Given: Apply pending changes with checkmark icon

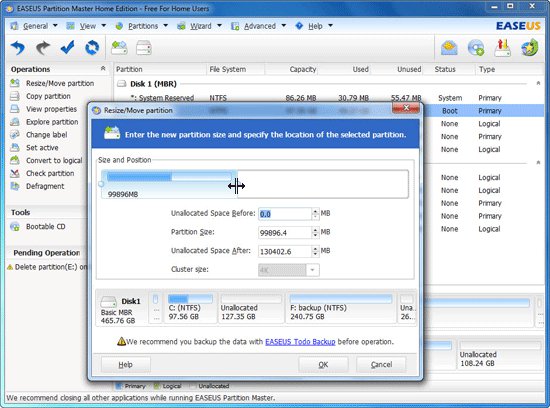Looking at the screenshot, I should pyautogui.click(x=67, y=47).
